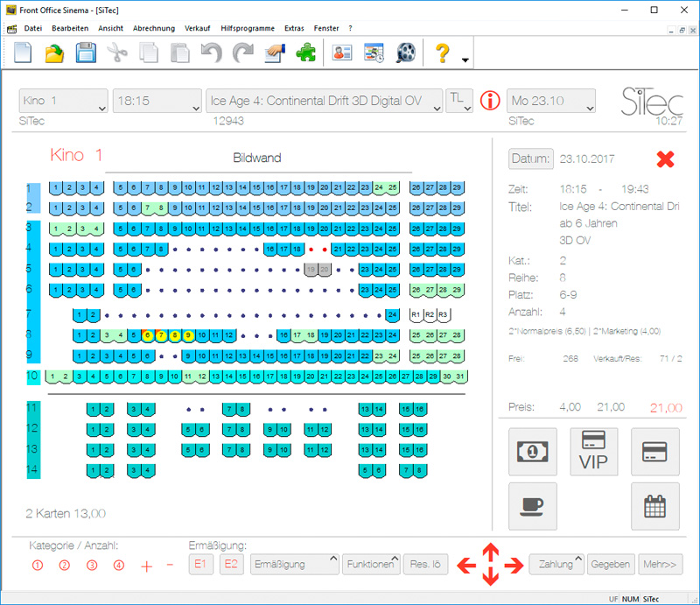Pay with cash using the banknote icon
This screenshot has height=605, width=700.
pyautogui.click(x=533, y=452)
